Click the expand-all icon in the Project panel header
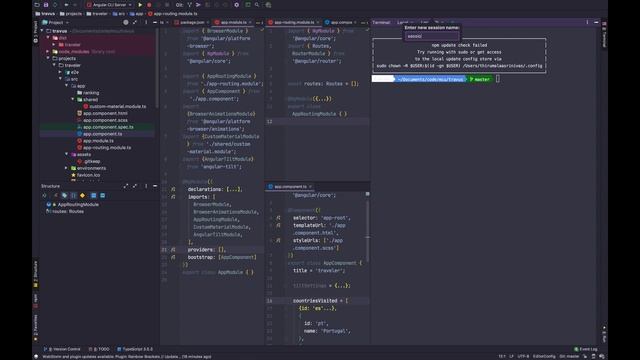 pos(135,22)
